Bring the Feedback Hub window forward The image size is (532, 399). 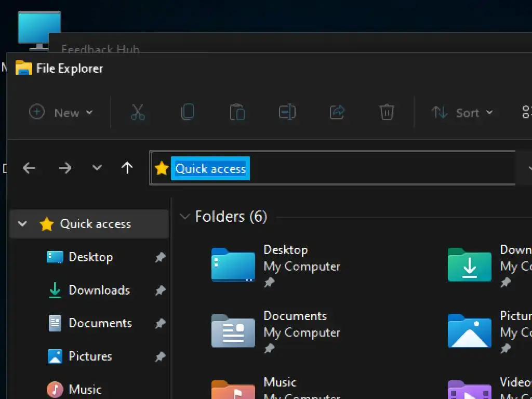pos(100,49)
